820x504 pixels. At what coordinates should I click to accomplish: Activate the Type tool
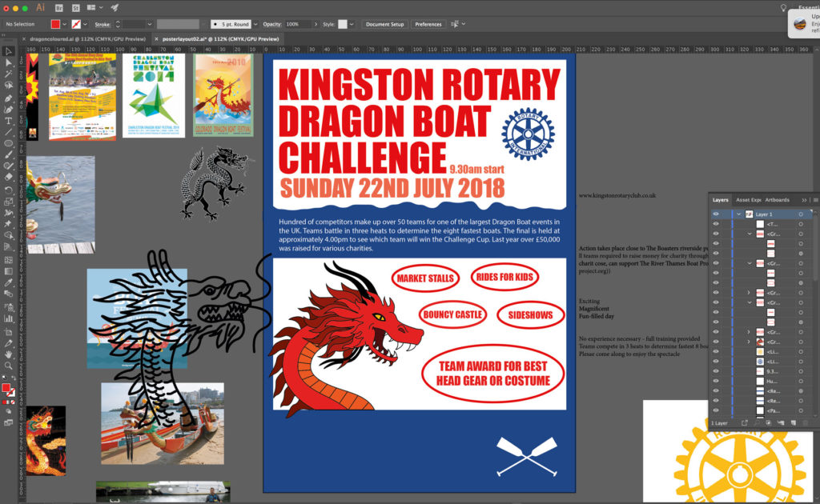(x=8, y=121)
